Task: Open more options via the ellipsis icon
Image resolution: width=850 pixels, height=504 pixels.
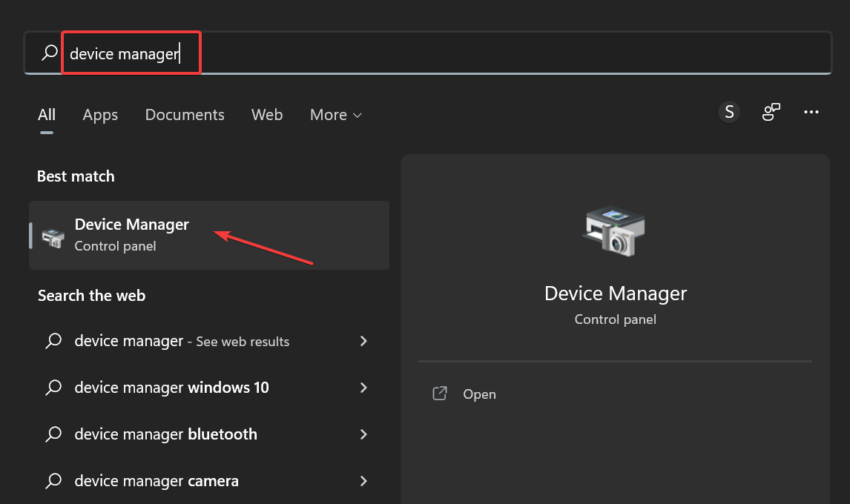Action: [x=811, y=111]
